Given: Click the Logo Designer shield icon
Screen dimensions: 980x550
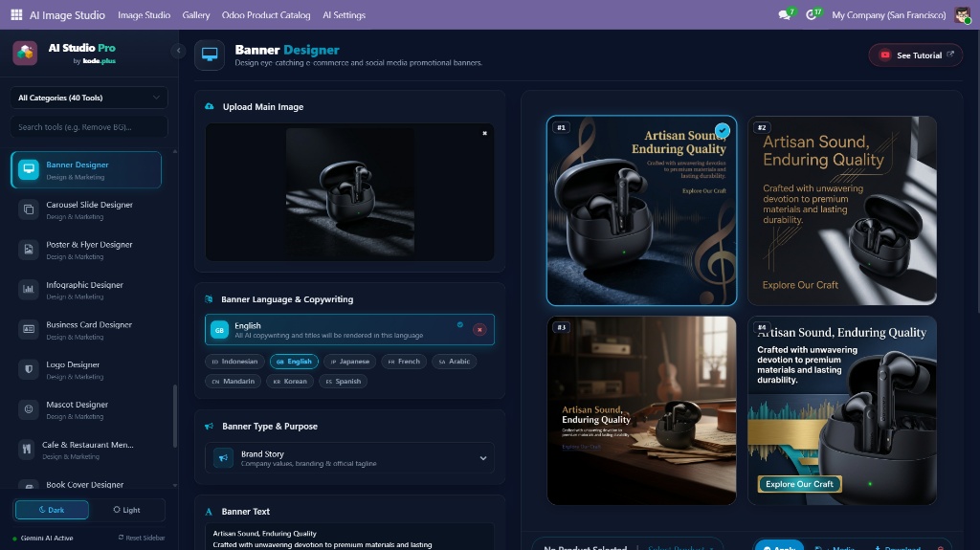Looking at the screenshot, I should 28,369.
